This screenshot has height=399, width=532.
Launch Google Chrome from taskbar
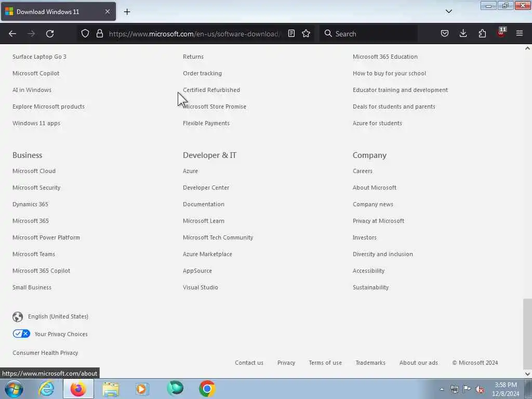tap(207, 389)
